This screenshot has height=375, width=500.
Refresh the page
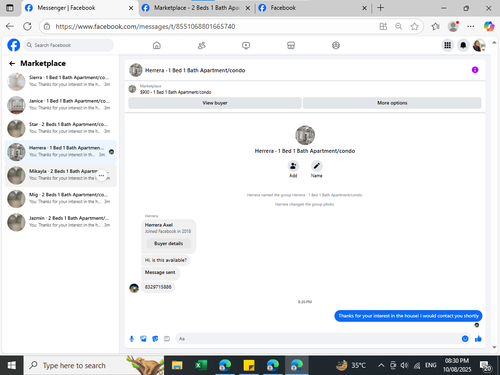(27, 26)
